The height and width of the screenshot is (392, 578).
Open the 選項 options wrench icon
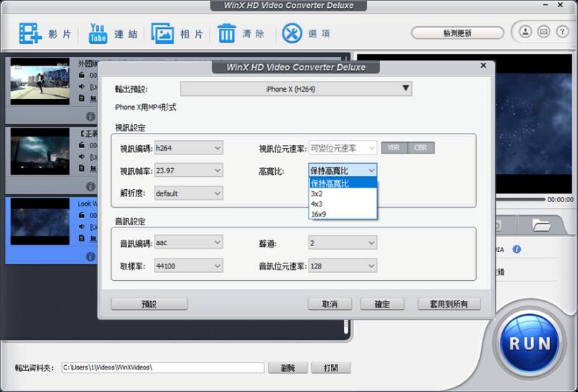click(292, 33)
